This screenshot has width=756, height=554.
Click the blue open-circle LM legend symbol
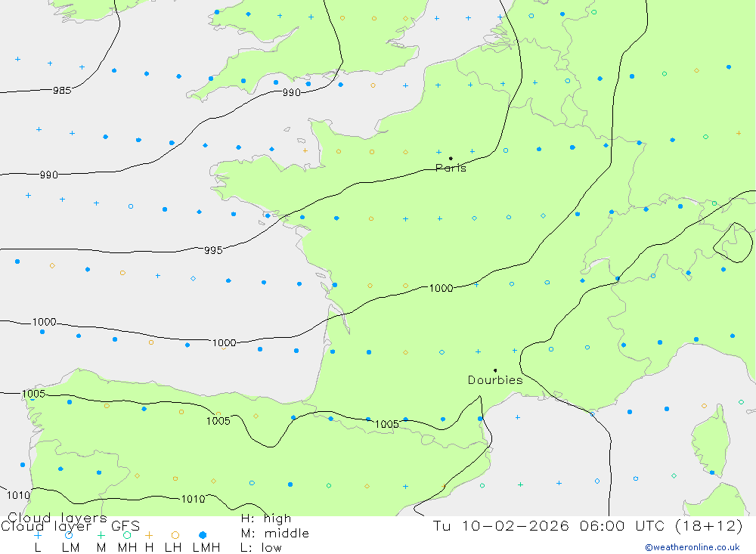tap(69, 535)
